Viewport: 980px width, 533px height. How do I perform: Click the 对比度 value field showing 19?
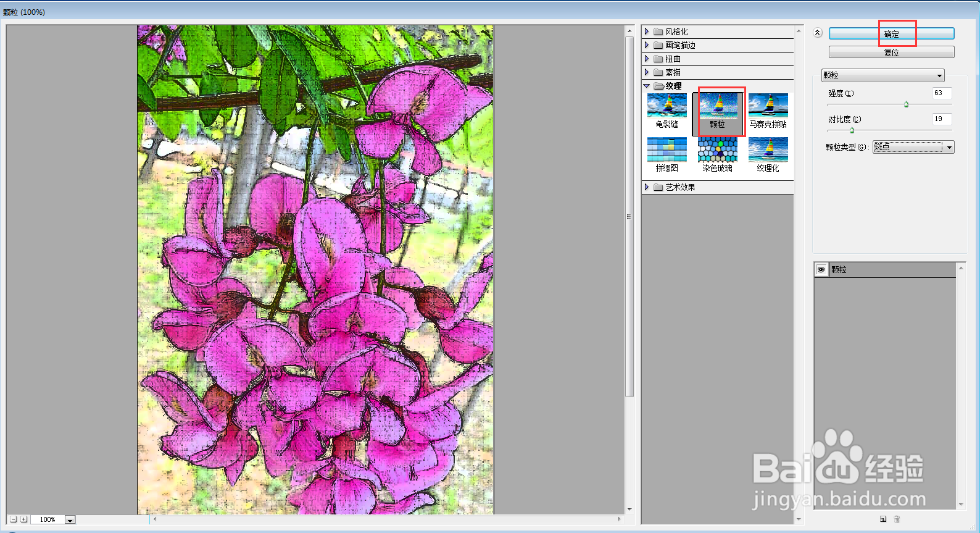(942, 119)
